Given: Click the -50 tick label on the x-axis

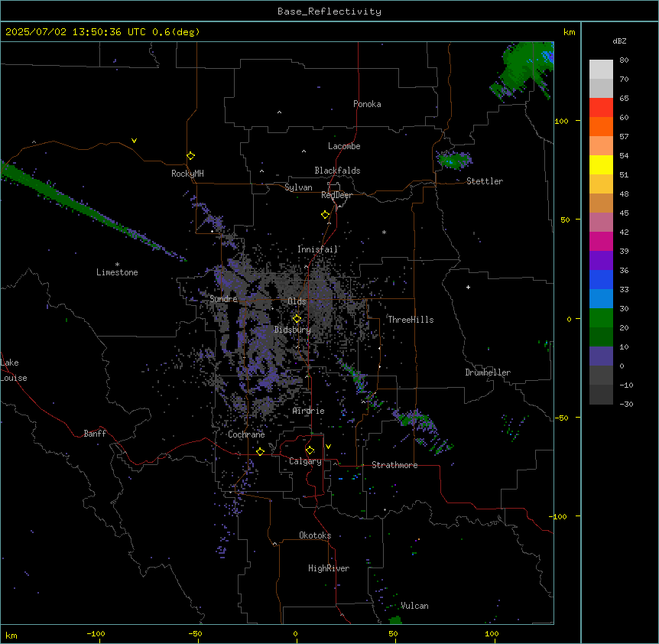Looking at the screenshot, I should (x=195, y=633).
